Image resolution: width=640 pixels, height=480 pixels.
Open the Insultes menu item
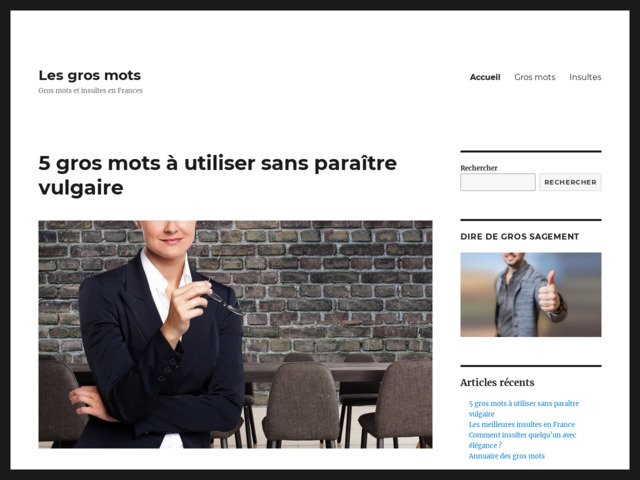tap(585, 77)
